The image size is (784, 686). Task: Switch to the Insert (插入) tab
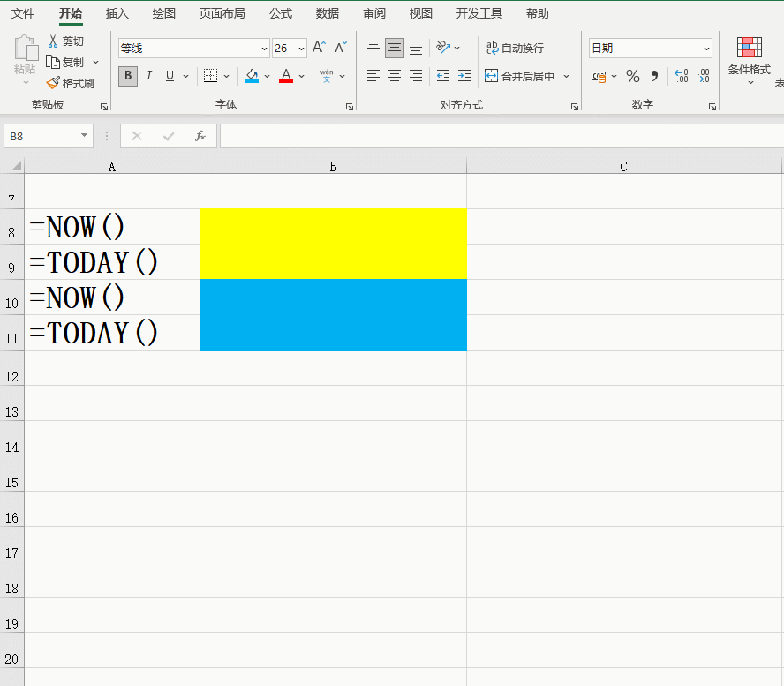[x=117, y=13]
